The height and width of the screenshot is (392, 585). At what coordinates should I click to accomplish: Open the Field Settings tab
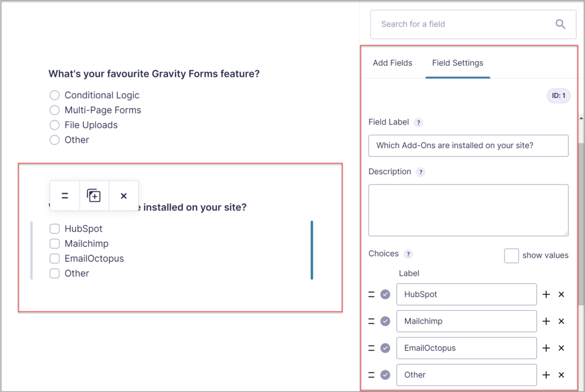[457, 63]
